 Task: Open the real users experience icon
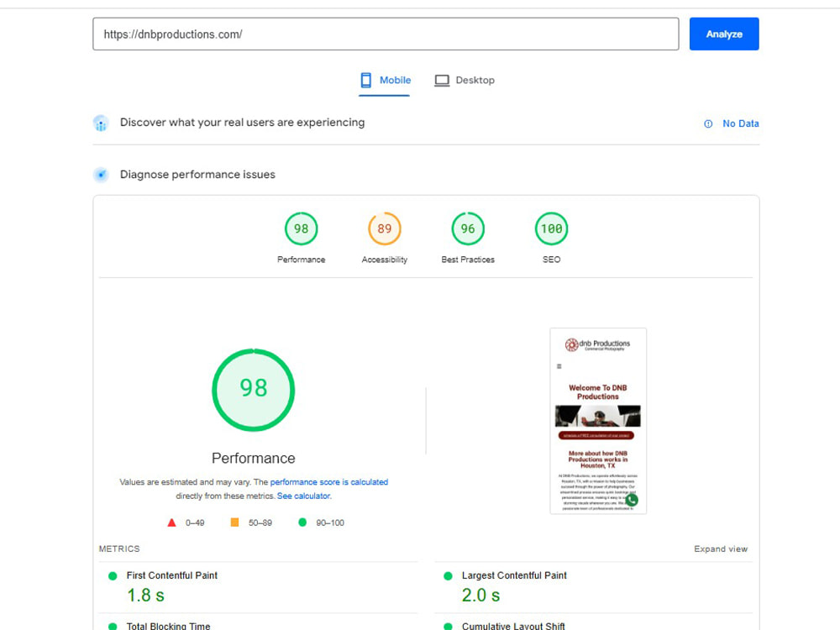pyautogui.click(x=101, y=123)
